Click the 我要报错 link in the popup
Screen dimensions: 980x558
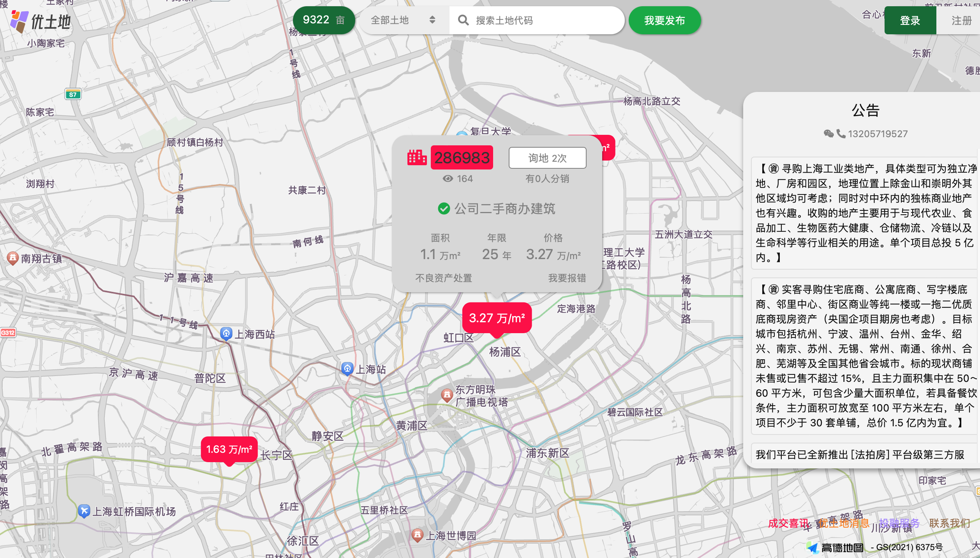tap(567, 278)
